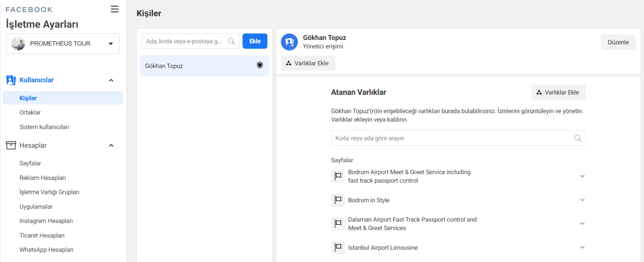The image size is (644, 262).
Task: Click the magnifier icon in people search
Action: click(231, 41)
